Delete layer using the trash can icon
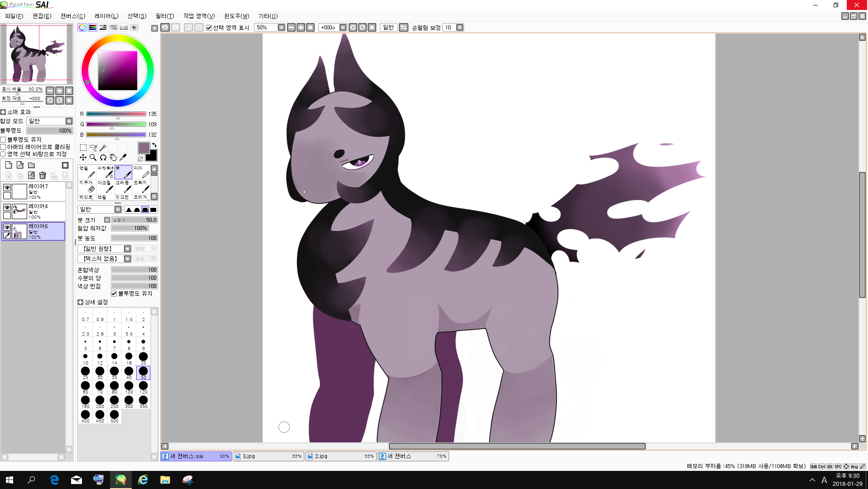The width and height of the screenshot is (868, 489). click(x=43, y=175)
